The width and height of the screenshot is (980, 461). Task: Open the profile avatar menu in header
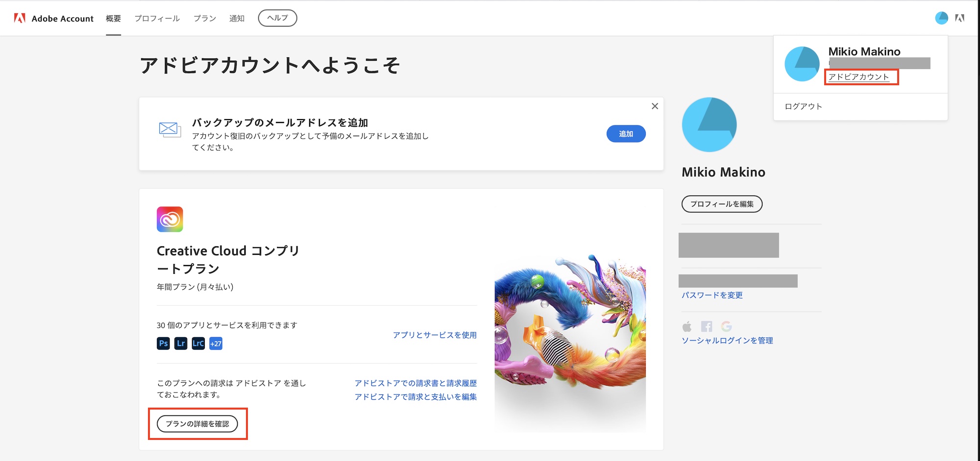(x=941, y=18)
